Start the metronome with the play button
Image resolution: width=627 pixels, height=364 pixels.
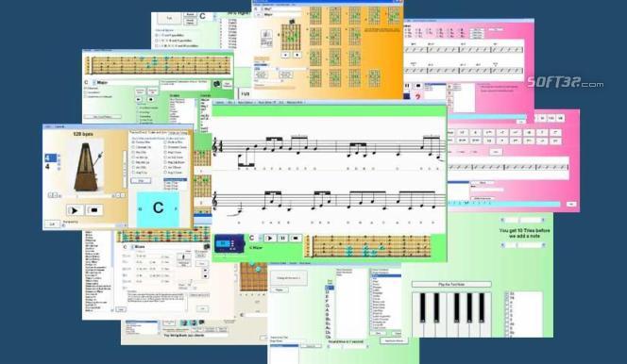[75, 210]
